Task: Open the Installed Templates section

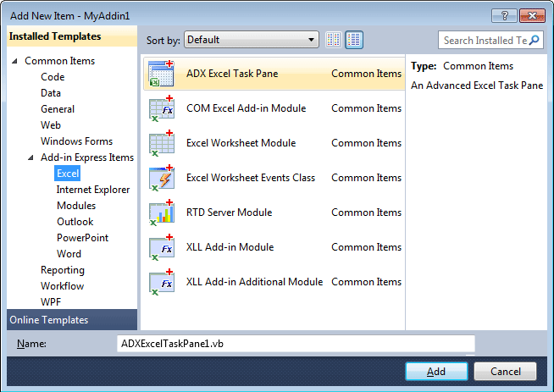Action: pyautogui.click(x=72, y=36)
